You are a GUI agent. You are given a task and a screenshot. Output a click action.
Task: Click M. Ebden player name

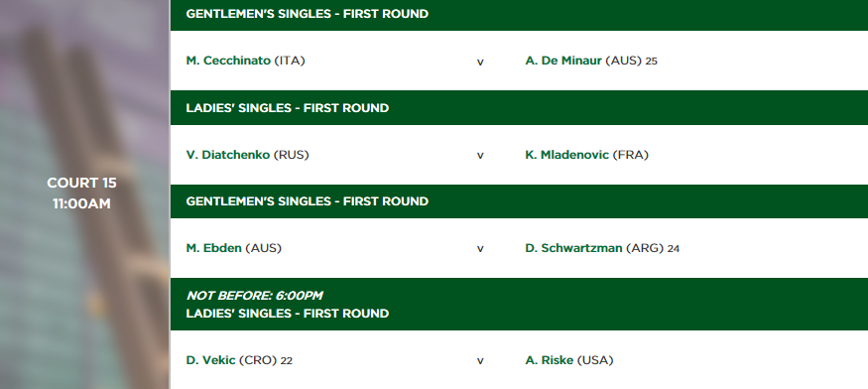click(x=213, y=248)
